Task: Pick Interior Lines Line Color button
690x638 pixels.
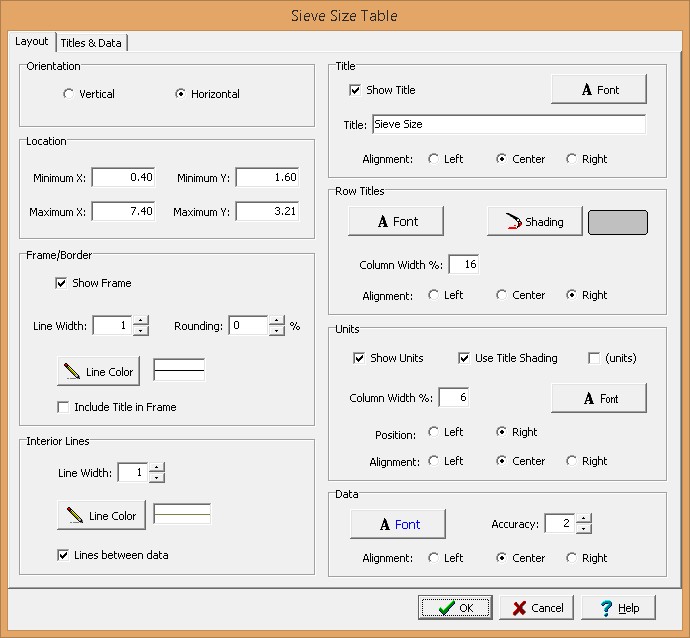Action: tap(101, 516)
